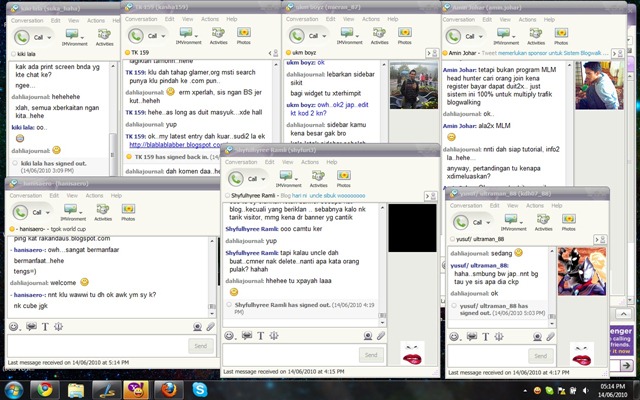This screenshot has height=400, width=640.
Task: Toggle display picture panel in yusuf window
Action: 600,240
